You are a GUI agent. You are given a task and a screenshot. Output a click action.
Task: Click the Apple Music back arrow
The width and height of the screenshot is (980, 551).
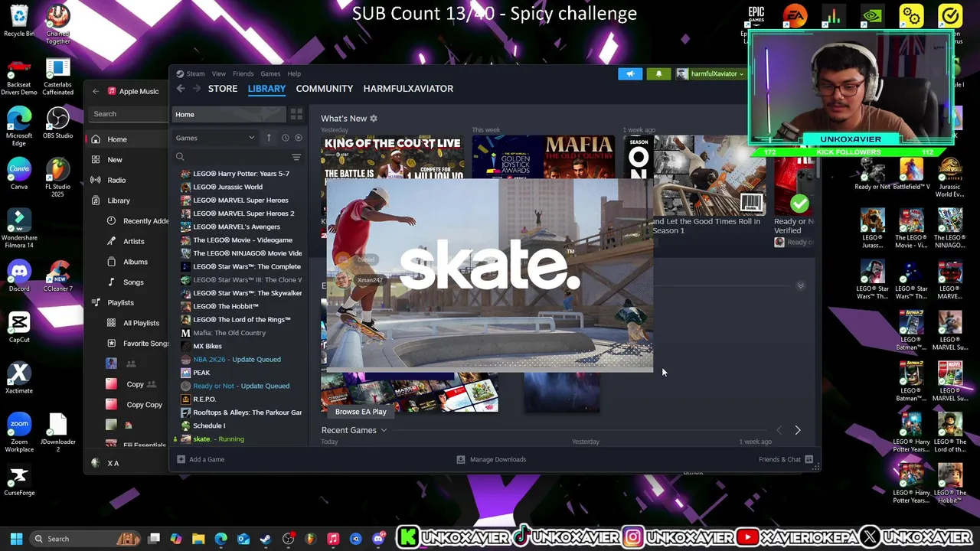tap(96, 91)
